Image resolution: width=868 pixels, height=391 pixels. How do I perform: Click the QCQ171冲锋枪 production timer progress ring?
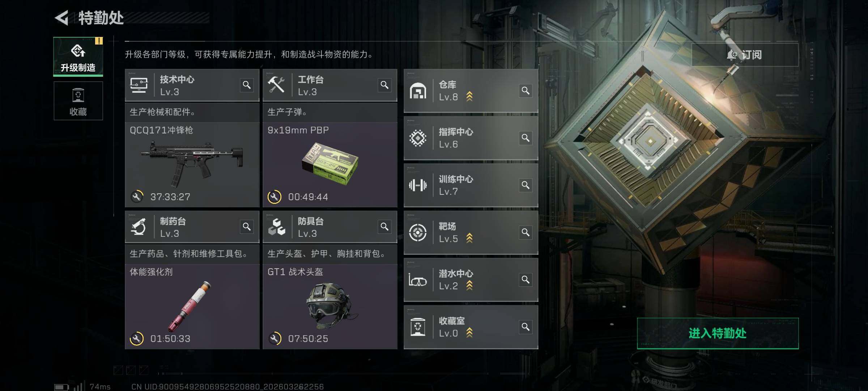[x=137, y=197]
